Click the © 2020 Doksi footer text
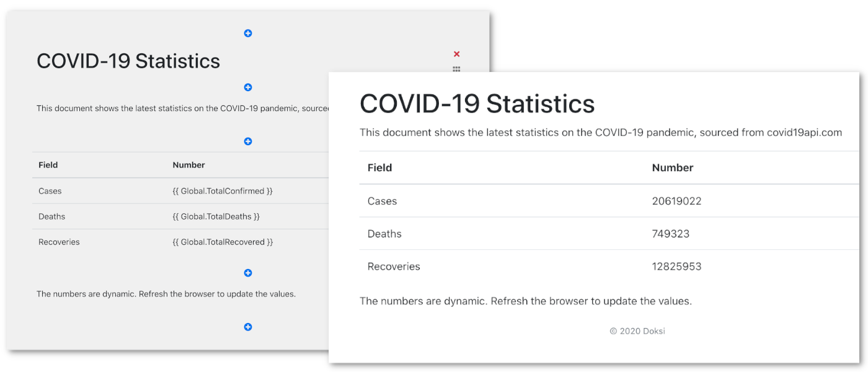 point(637,331)
